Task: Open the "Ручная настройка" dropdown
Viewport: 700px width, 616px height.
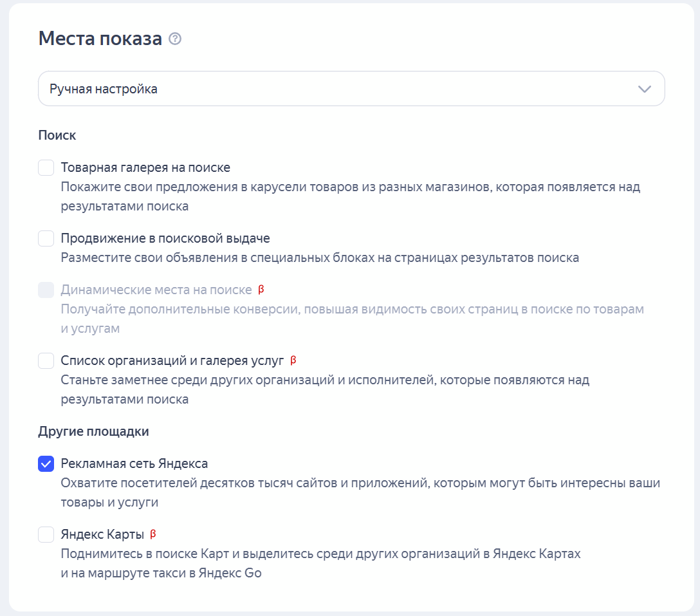Action: coord(351,88)
